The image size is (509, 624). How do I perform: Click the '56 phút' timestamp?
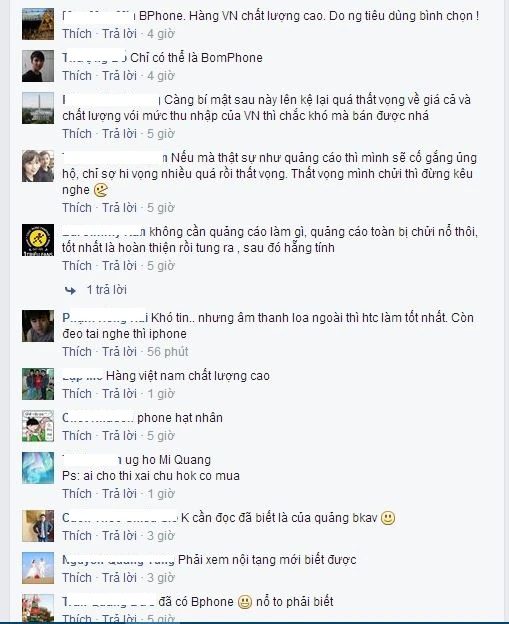[168, 352]
